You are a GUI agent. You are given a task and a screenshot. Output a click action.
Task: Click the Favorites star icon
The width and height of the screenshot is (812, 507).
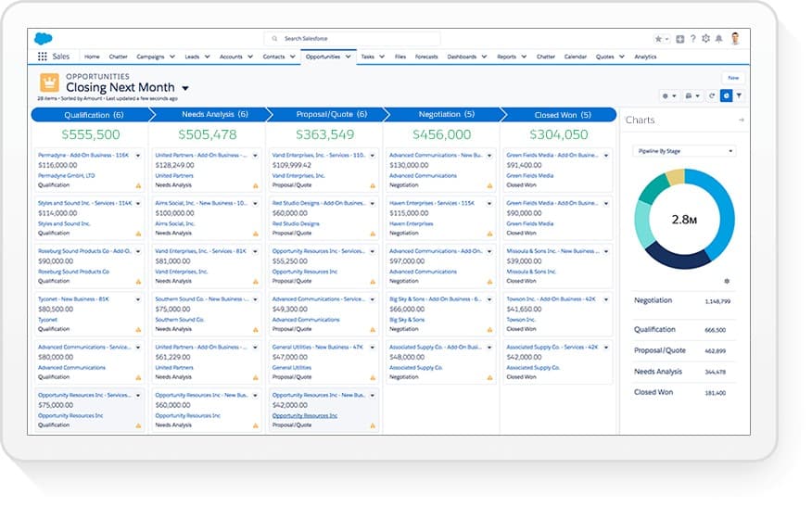click(658, 39)
